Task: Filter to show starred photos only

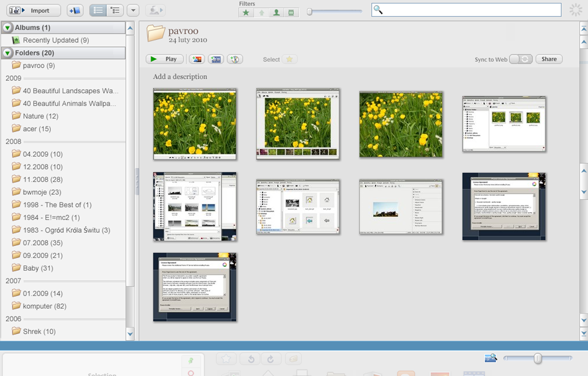Action: [246, 12]
